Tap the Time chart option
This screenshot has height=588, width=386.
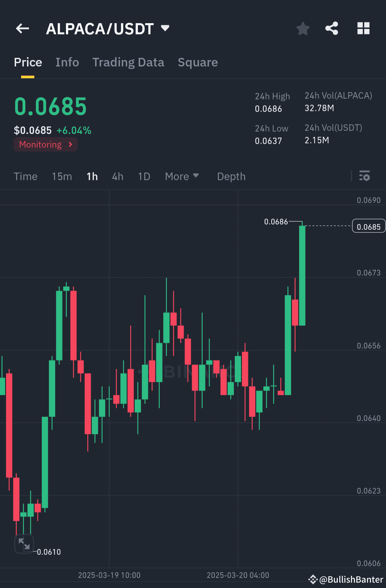tap(25, 176)
